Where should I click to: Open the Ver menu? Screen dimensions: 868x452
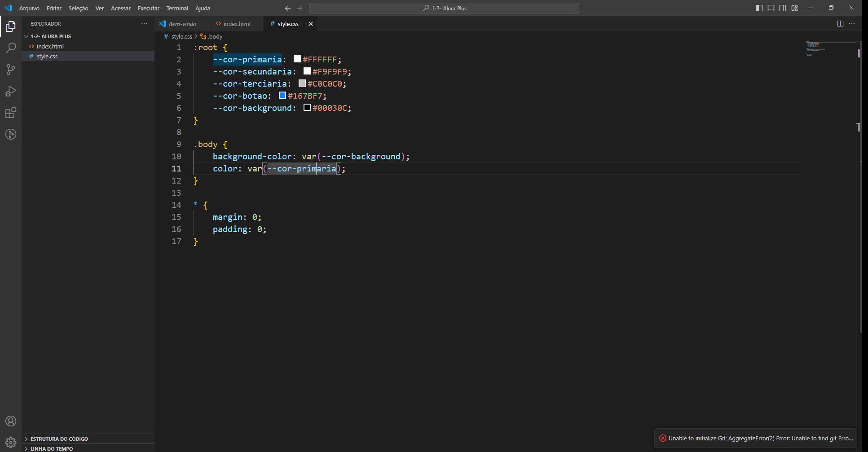point(100,8)
